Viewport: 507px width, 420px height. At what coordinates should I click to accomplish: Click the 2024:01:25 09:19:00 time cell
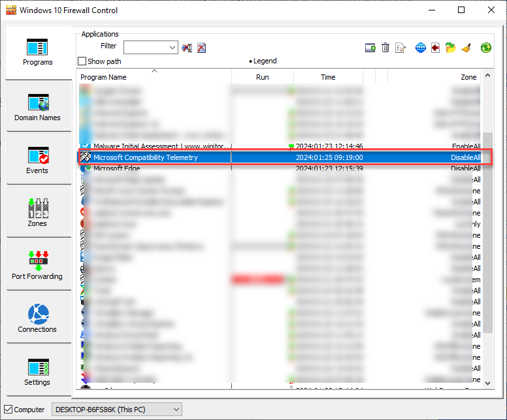coord(329,157)
